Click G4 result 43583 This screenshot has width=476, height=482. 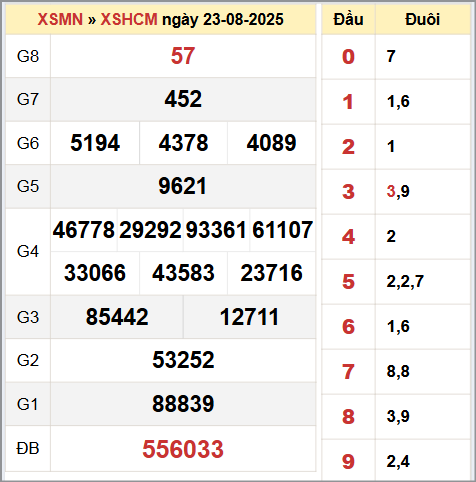[183, 273]
